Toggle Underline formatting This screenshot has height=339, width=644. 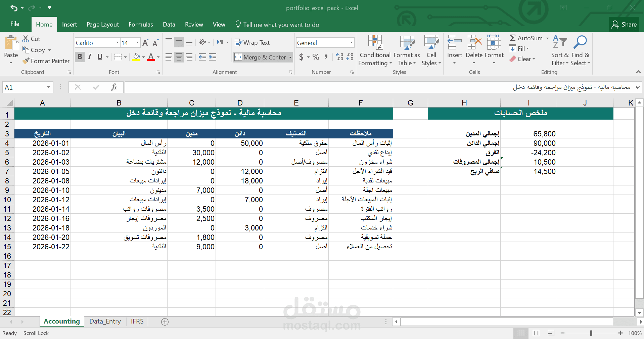100,57
